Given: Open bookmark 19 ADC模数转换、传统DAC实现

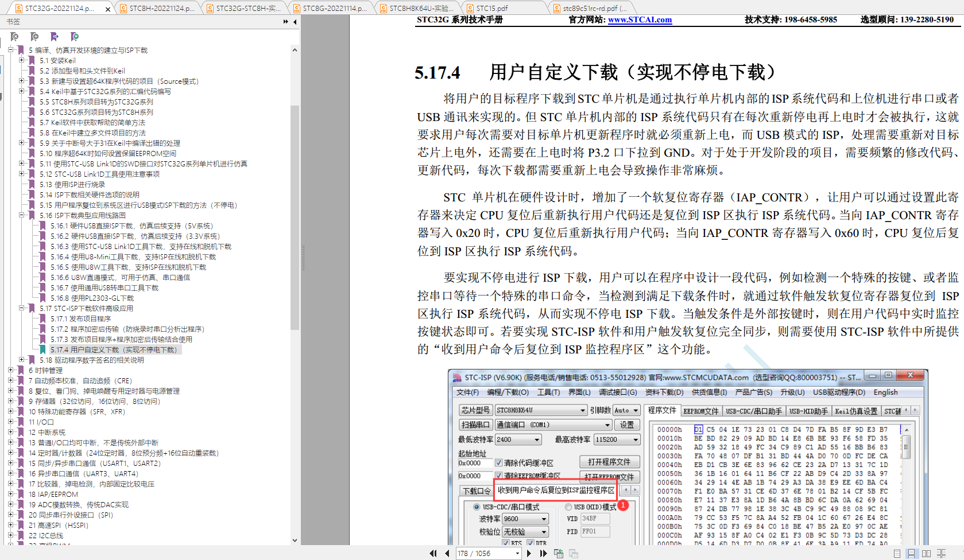Looking at the screenshot, I should tap(79, 504).
